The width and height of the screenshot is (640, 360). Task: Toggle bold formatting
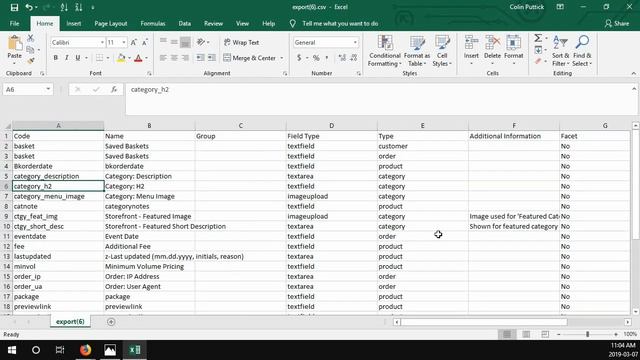56,58
